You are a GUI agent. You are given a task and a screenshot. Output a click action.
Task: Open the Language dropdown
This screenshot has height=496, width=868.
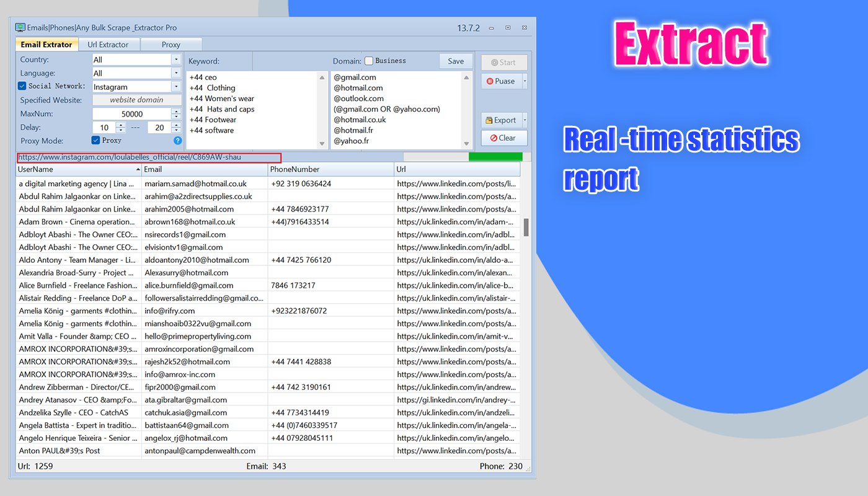[x=176, y=73]
